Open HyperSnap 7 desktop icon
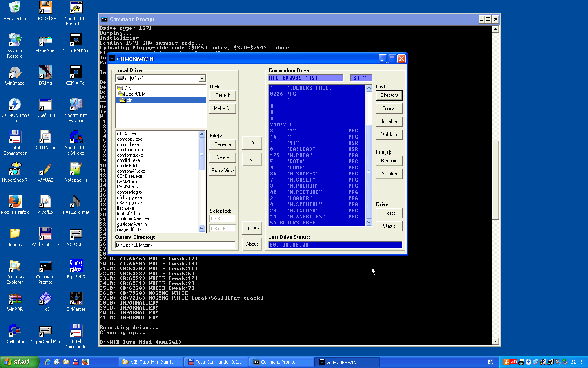This screenshot has height=368, width=588. pos(15,173)
